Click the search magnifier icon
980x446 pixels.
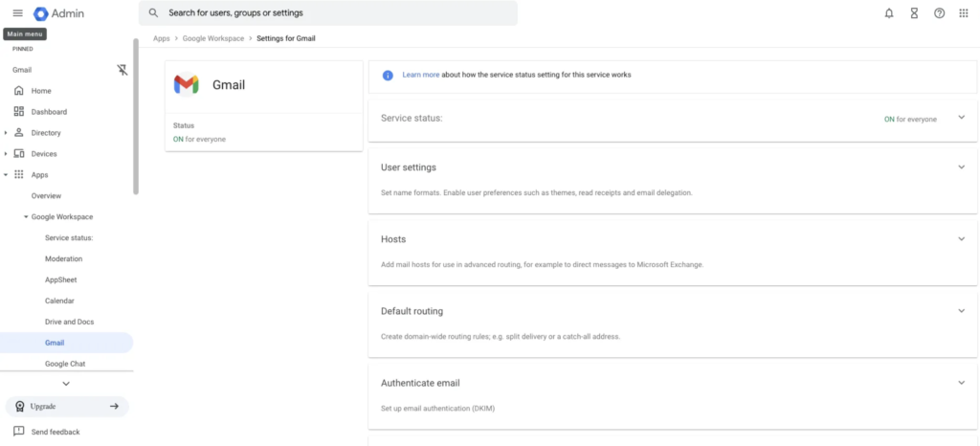153,13
